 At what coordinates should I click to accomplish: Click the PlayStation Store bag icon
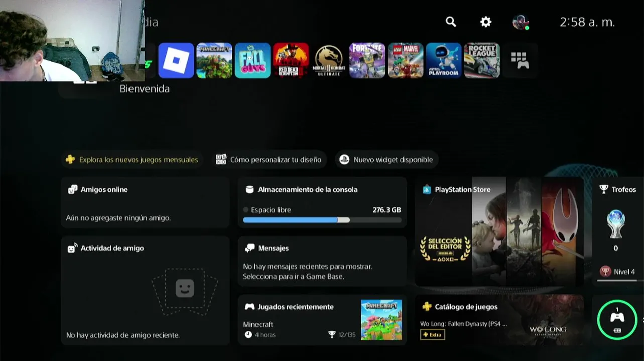pos(427,189)
